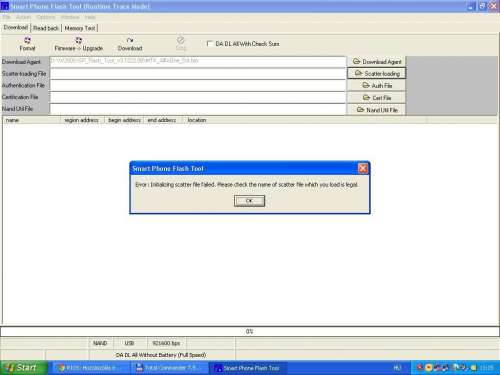Click the Download Agent path field

[x=198, y=61]
